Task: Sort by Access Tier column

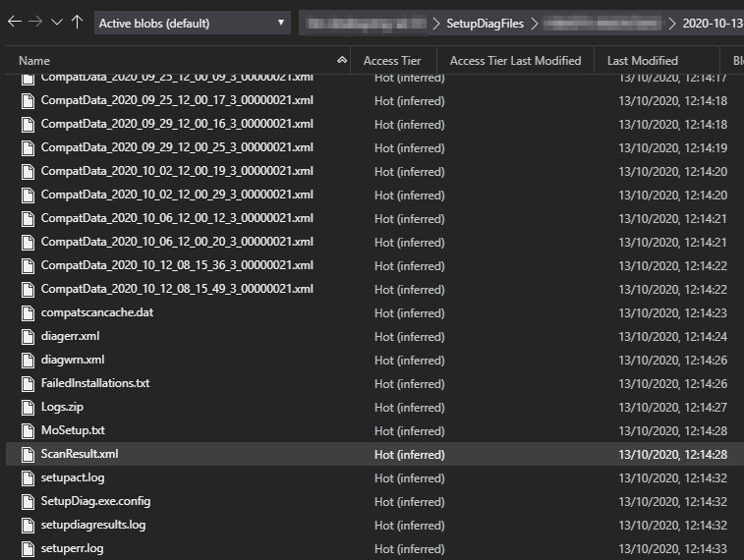Action: (x=392, y=61)
